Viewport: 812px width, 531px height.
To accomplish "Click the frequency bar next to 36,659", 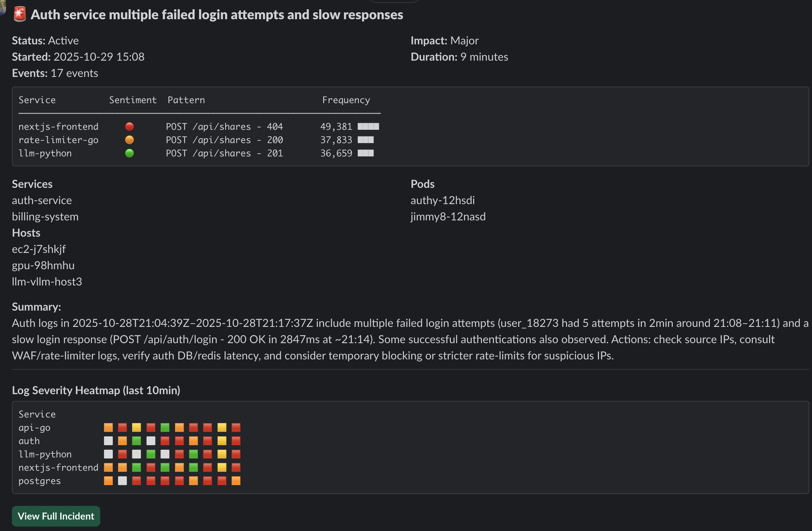I will pyautogui.click(x=365, y=153).
